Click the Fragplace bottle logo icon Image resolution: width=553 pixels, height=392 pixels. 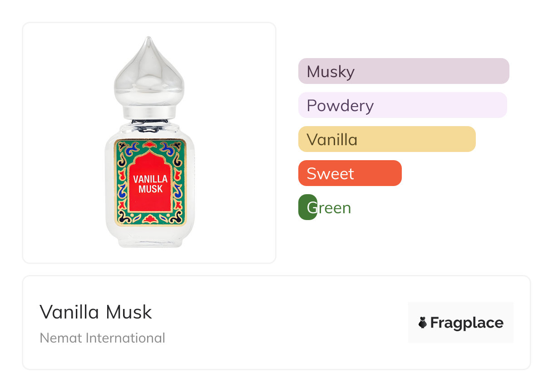tap(423, 323)
